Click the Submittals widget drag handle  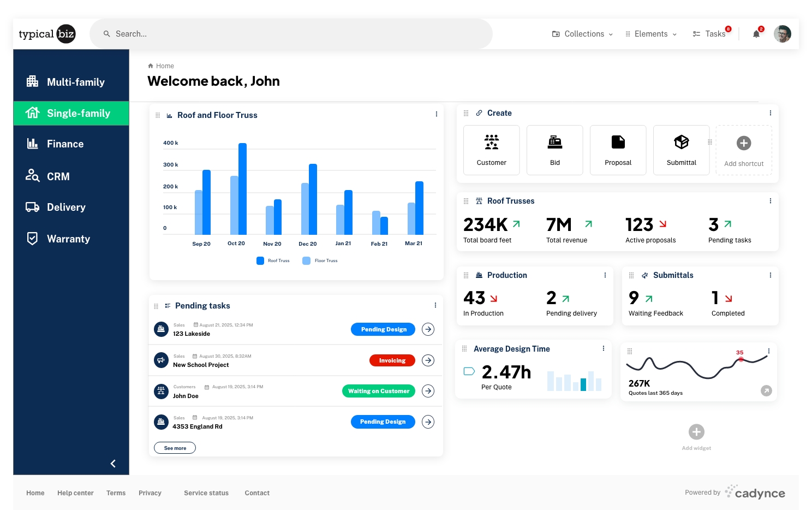pos(631,275)
